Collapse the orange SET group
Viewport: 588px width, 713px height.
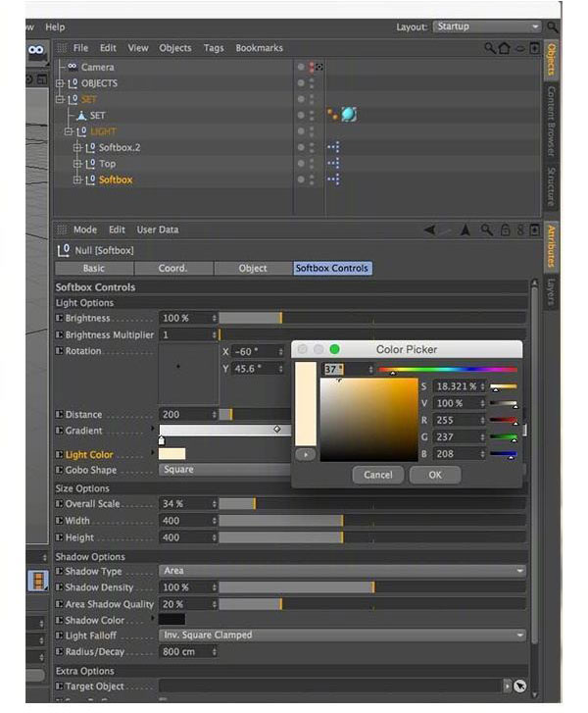(x=60, y=99)
